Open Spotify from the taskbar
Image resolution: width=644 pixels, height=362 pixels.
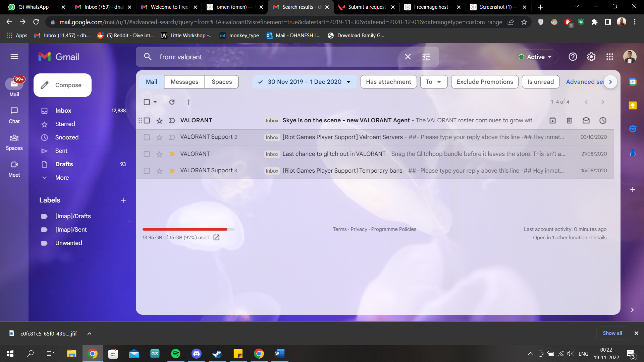175,353
